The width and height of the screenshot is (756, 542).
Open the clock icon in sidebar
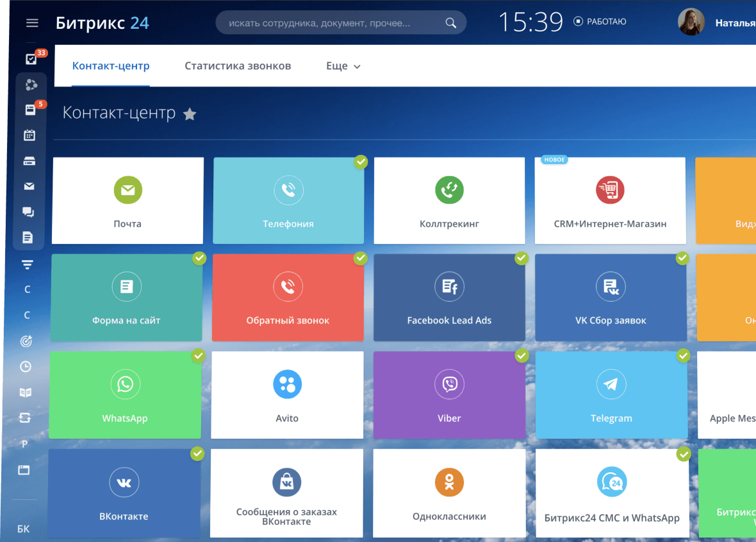(26, 366)
